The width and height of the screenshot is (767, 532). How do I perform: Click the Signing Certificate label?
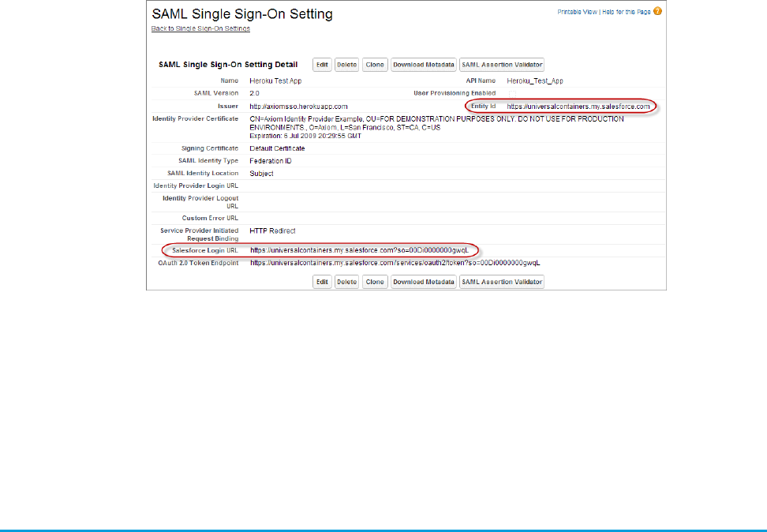coord(209,148)
